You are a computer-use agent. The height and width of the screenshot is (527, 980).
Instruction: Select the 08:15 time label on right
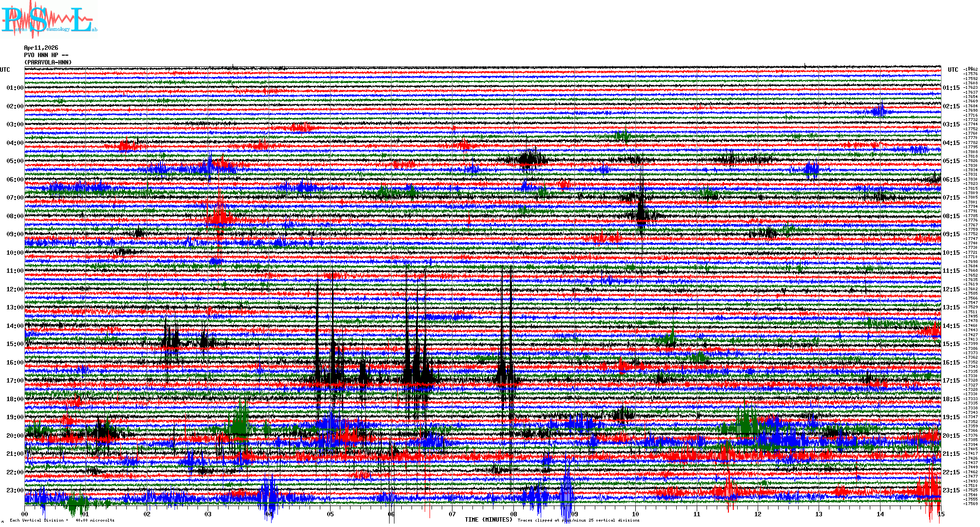pos(951,216)
